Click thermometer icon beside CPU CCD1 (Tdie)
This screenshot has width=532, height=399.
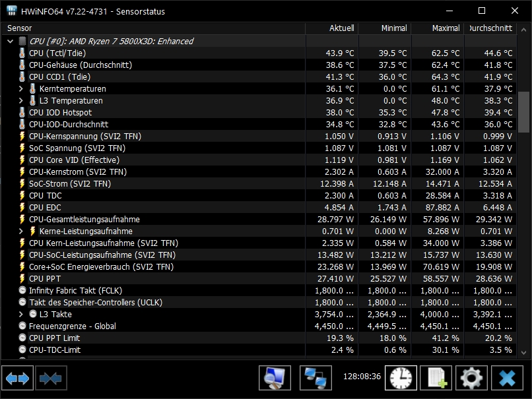pyautogui.click(x=22, y=77)
